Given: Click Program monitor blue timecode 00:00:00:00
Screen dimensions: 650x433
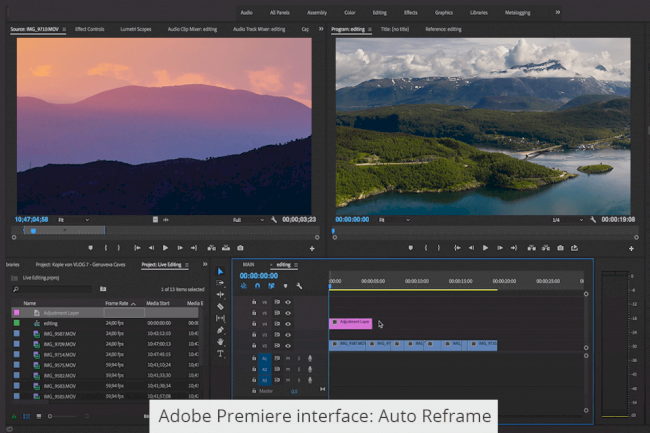Looking at the screenshot, I should coord(352,220).
